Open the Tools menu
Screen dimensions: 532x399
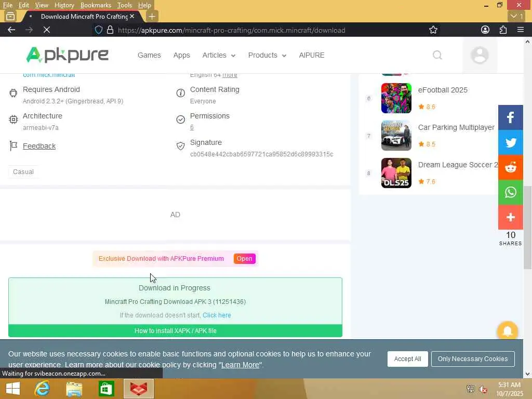point(125,5)
